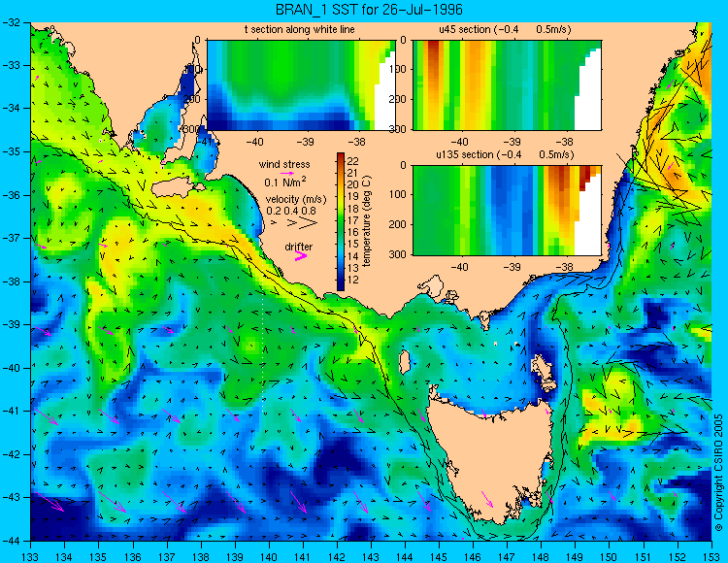728x563 pixels.
Task: Click longitude tick label '145'
Action: click(439, 557)
